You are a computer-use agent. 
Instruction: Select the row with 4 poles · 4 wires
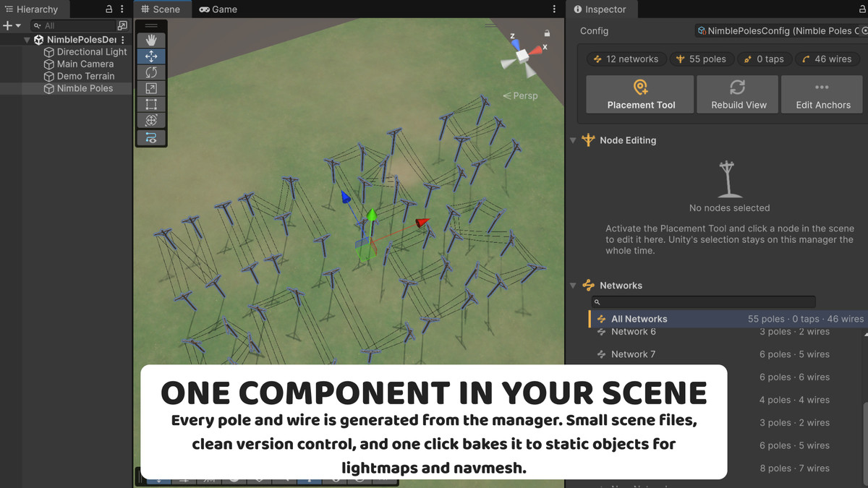tap(794, 400)
